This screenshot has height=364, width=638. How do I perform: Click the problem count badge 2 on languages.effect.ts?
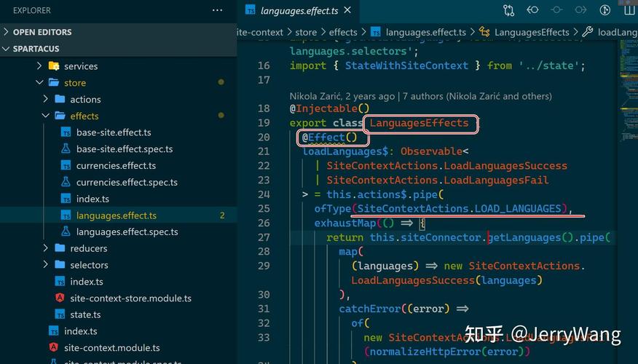pyautogui.click(x=222, y=215)
